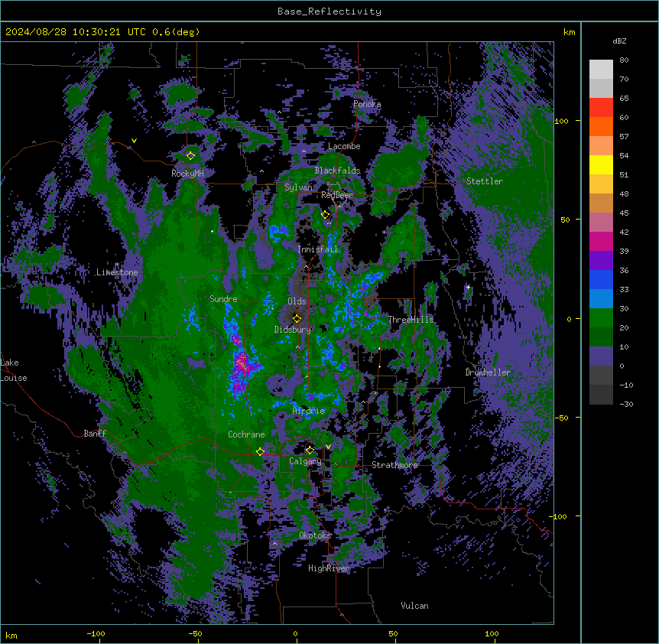The height and width of the screenshot is (644, 659).
Task: Click the Lake Louise label
Action: point(14,370)
